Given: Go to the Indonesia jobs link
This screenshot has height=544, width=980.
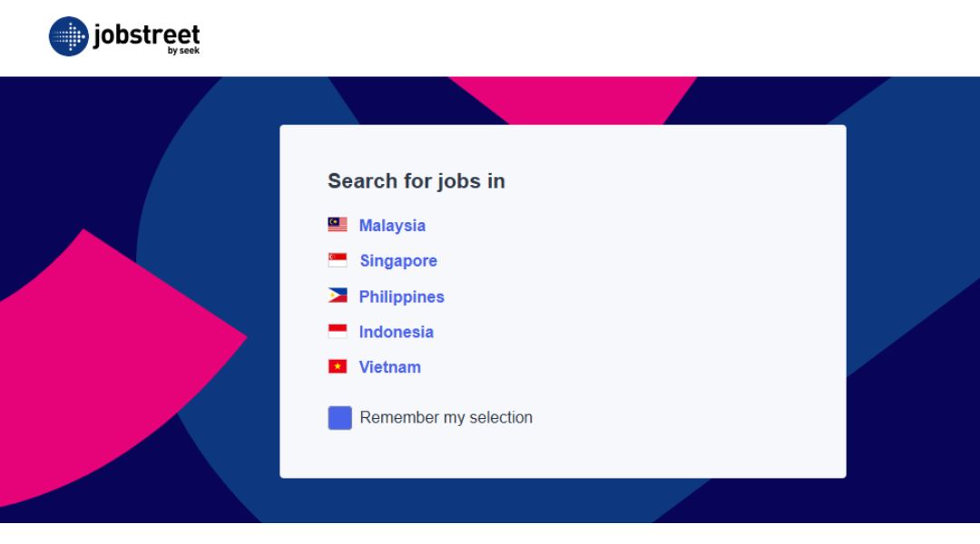Looking at the screenshot, I should [396, 332].
